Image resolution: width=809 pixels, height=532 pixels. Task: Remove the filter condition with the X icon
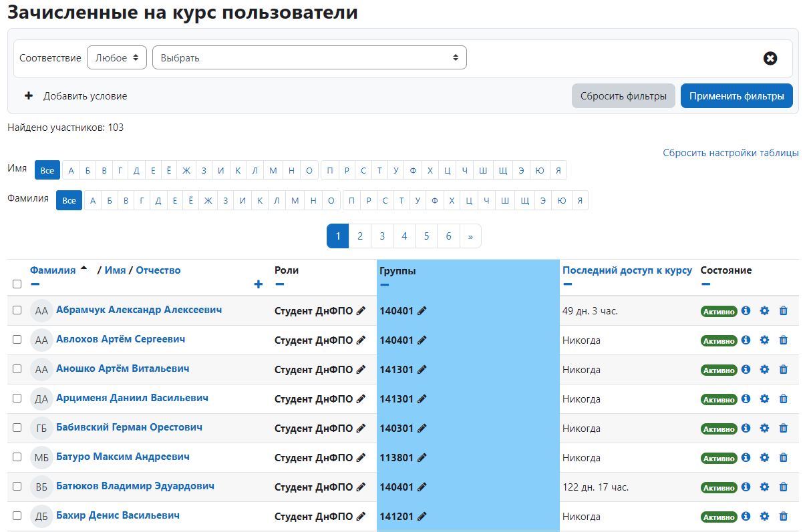770,59
